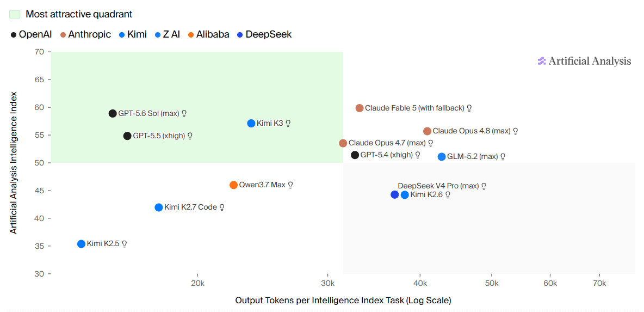Click the lightbulb icon after Kimi K2.7 Code

[x=222, y=207]
